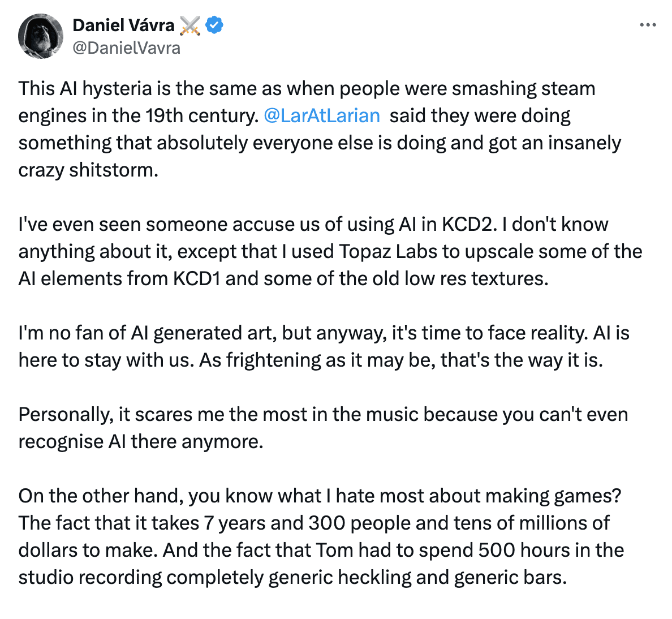
Task: Click the "recognise AI there anymore" line
Action: click(141, 441)
